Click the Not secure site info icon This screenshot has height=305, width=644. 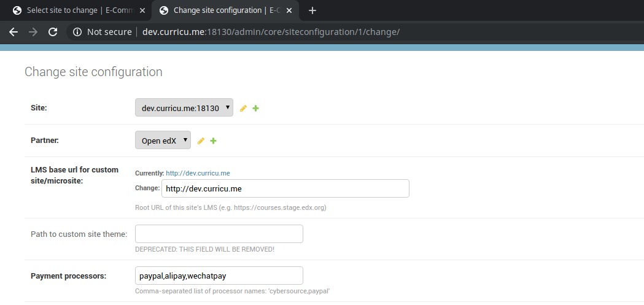point(77,32)
